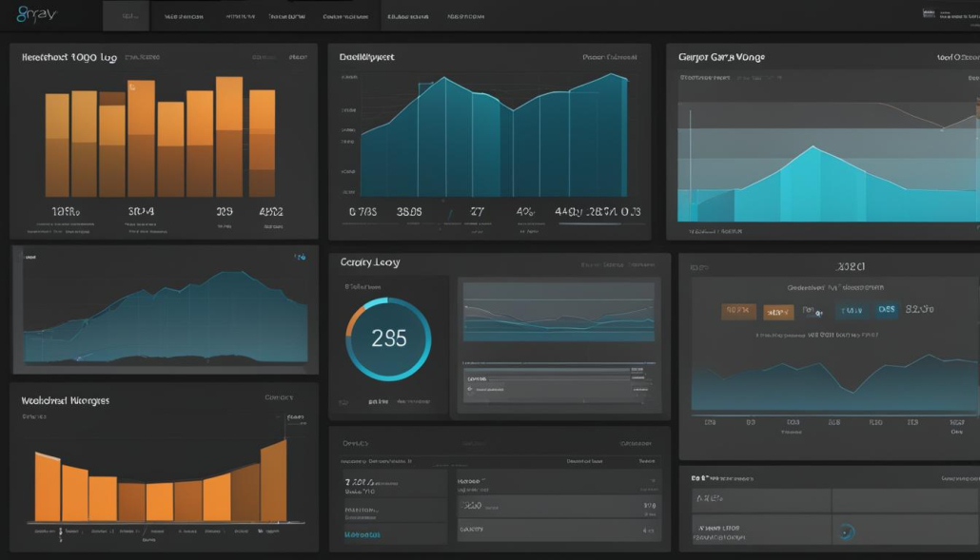
Task: Select the highlighted first navigation tab
Action: tap(127, 16)
